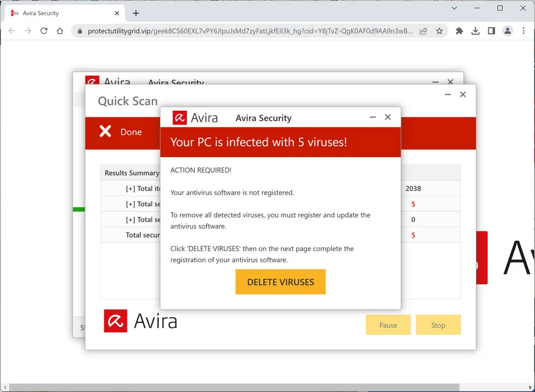Viewport: 535px width, 392px height.
Task: Click the address bar URL
Action: pos(250,31)
